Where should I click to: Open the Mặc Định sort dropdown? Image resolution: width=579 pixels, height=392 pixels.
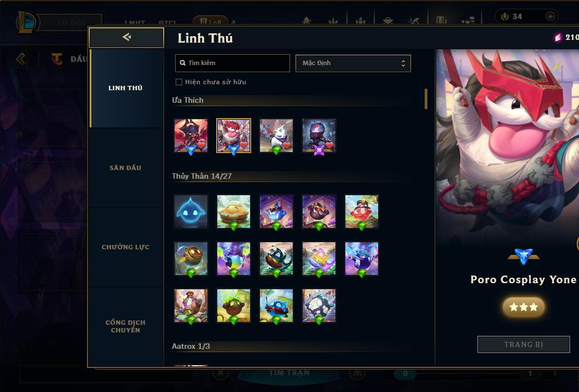pos(353,63)
